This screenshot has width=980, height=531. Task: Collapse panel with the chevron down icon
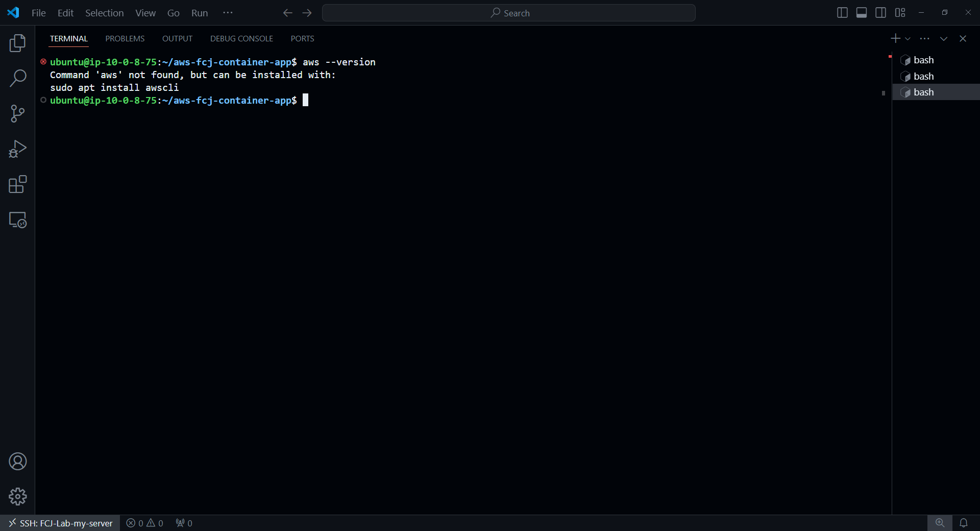pos(944,39)
